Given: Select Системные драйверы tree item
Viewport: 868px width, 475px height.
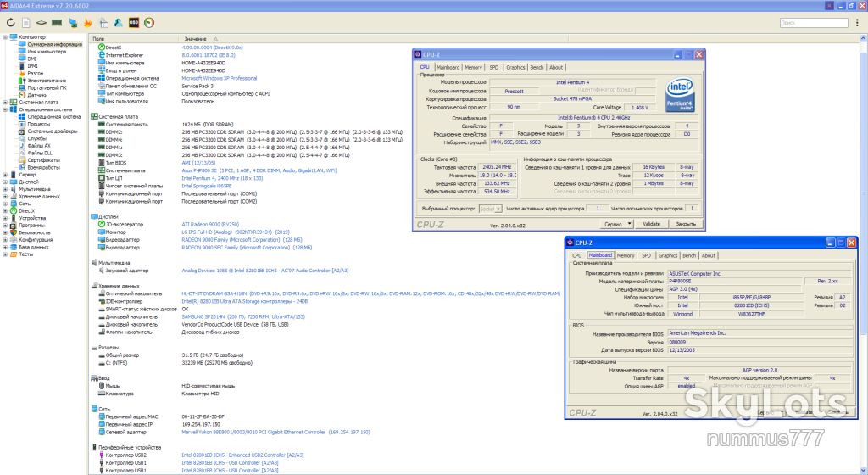Looking at the screenshot, I should pyautogui.click(x=53, y=131).
